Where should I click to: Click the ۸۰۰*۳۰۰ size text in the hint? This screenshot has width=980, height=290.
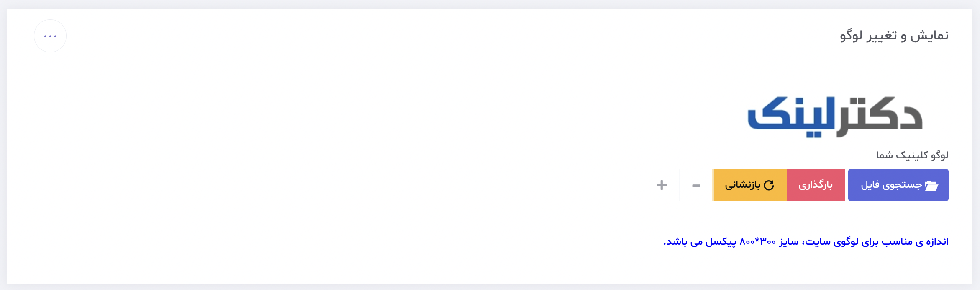[758, 242]
